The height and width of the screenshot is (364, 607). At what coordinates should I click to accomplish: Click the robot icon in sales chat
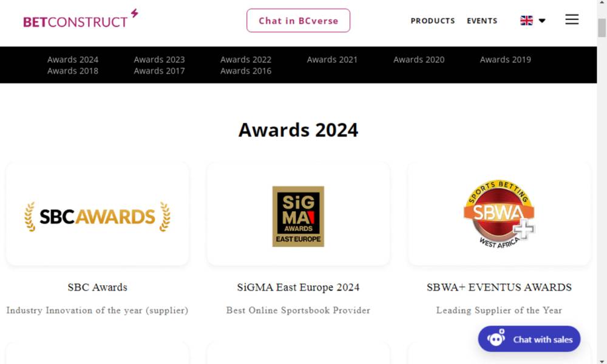point(496,339)
